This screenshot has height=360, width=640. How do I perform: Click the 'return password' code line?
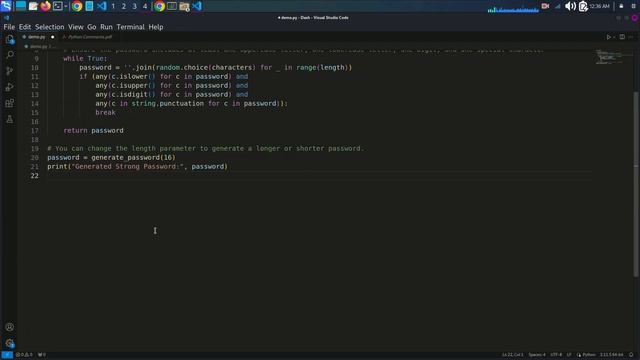[93, 131]
